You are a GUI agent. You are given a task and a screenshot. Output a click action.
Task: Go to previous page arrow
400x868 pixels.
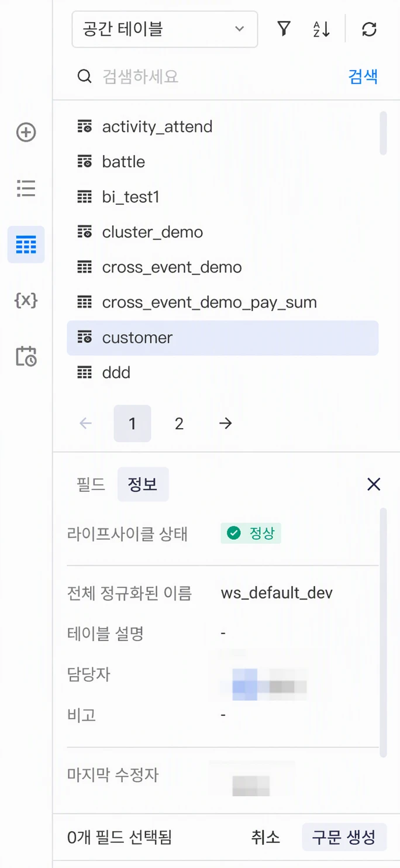coord(85,423)
